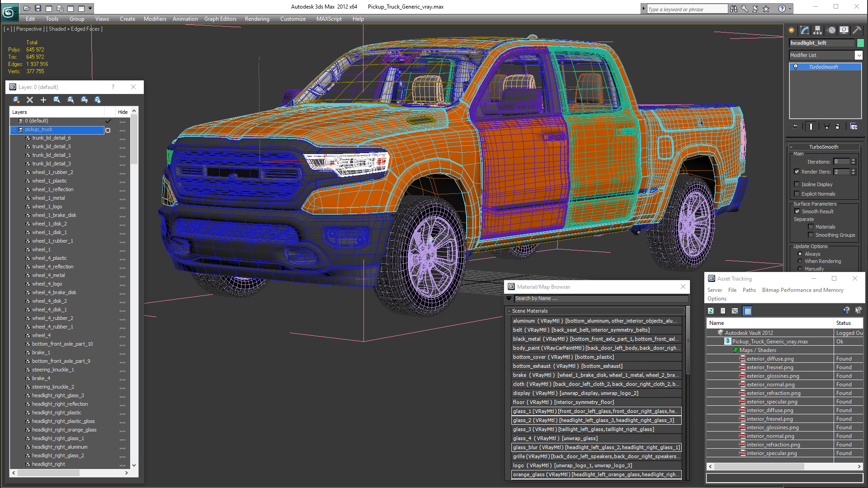Viewport: 868px width, 488px height.
Task: Collapse the pickup_truck layer tree
Action: (x=14, y=130)
